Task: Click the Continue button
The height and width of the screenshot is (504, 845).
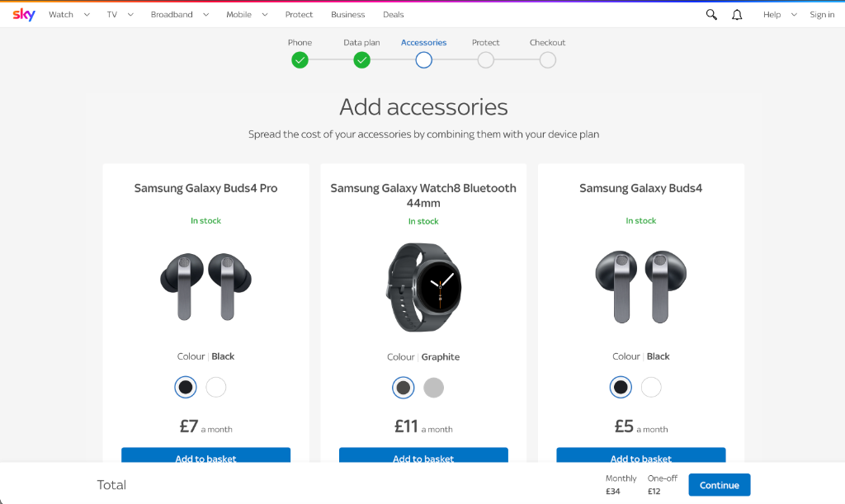Action: click(720, 485)
